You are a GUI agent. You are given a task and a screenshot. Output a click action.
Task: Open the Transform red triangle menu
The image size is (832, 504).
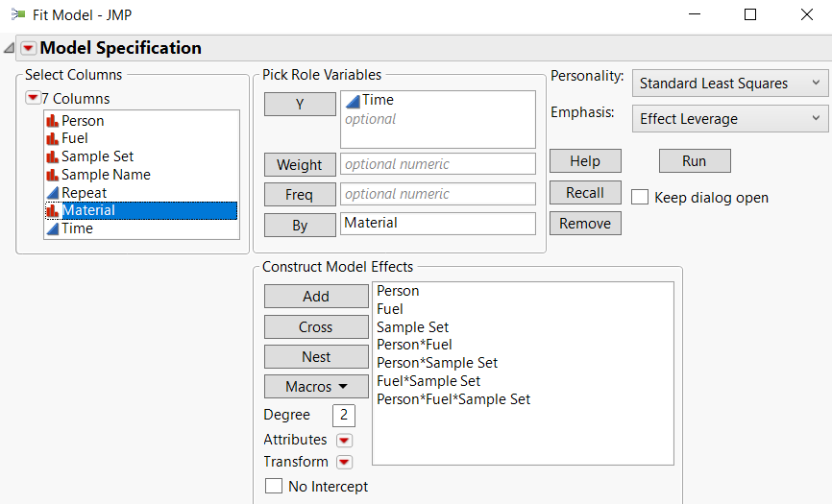(344, 462)
